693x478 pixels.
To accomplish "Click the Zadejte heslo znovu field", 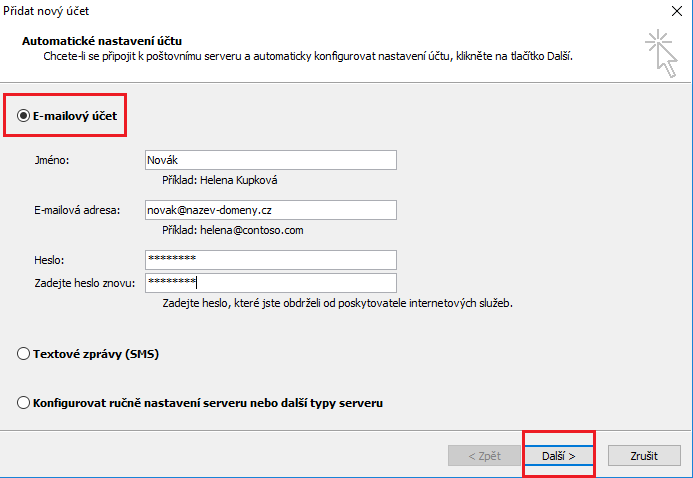I will [270, 283].
